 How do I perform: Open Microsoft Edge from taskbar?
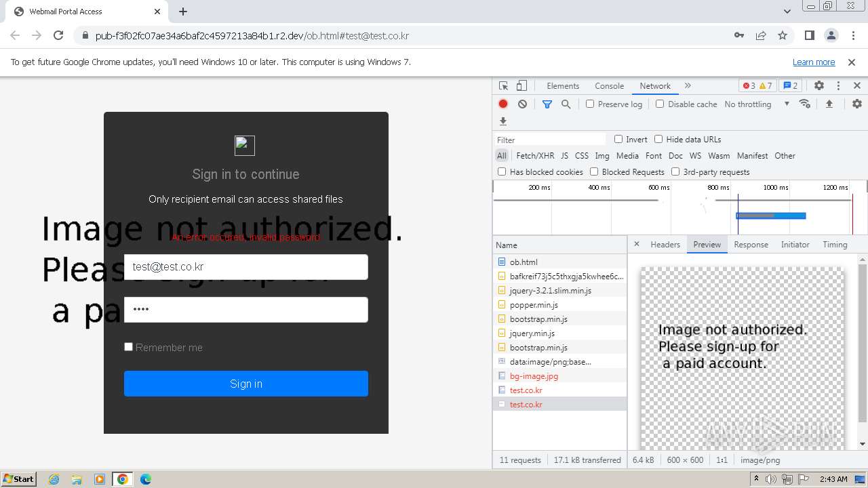[x=145, y=479]
